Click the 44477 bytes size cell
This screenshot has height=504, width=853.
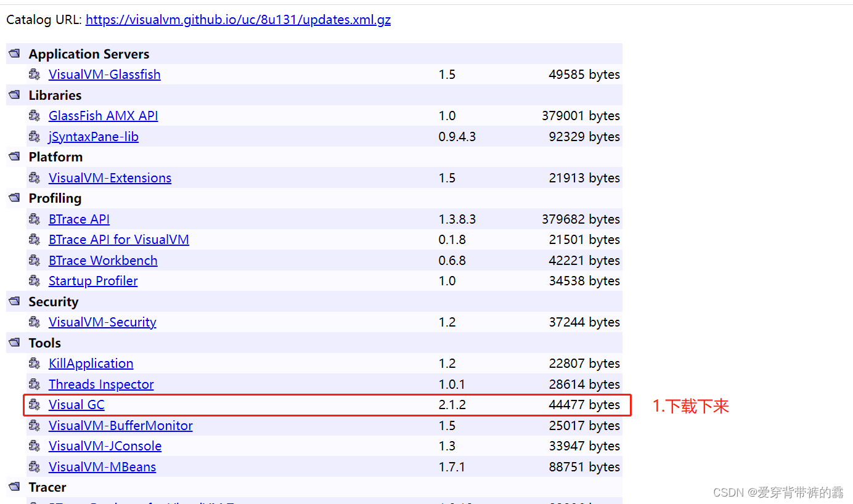tap(584, 405)
